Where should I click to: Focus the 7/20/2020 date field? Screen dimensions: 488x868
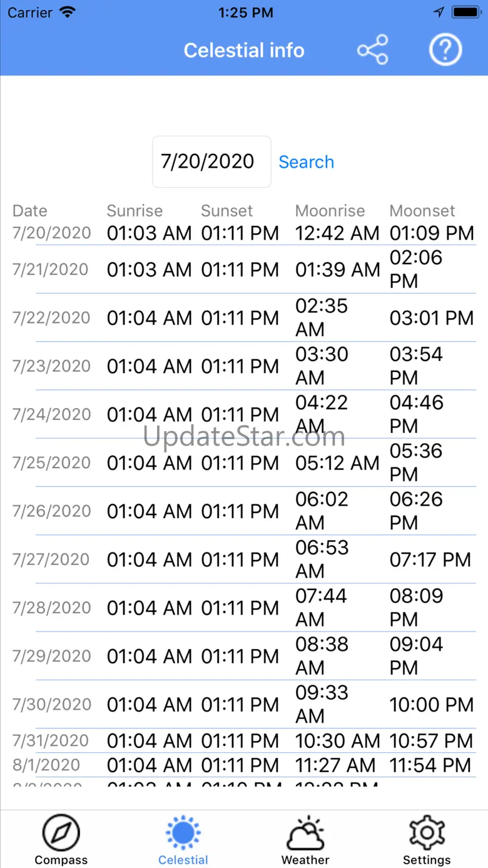coord(211,161)
